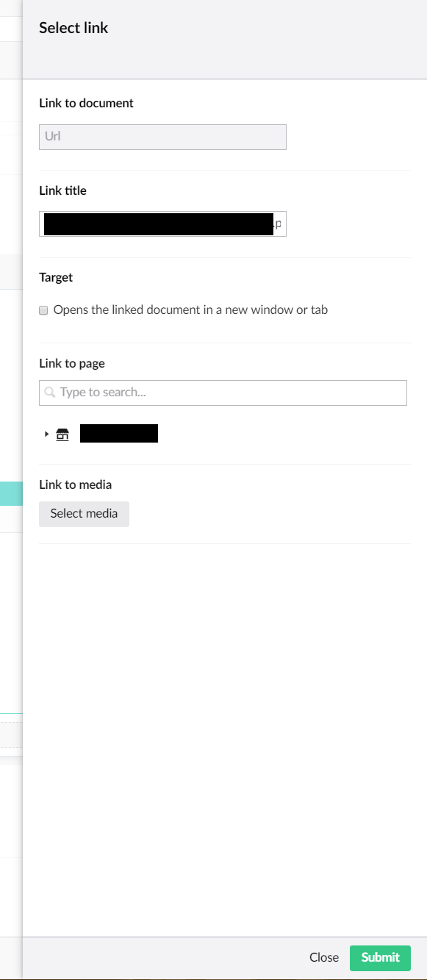
Task: Close the Select link dialog
Action: pos(324,957)
